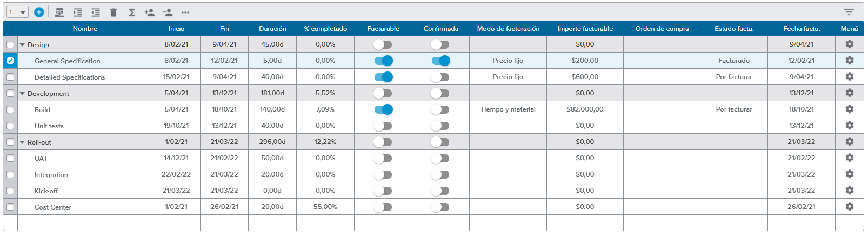Sort by the Inicio column header
Screen dimensions: 868x235
point(176,29)
